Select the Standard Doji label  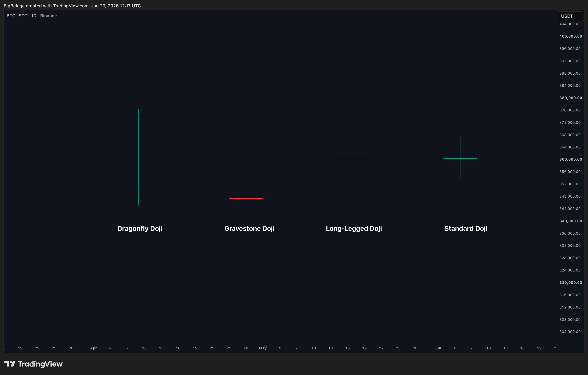pyautogui.click(x=466, y=228)
